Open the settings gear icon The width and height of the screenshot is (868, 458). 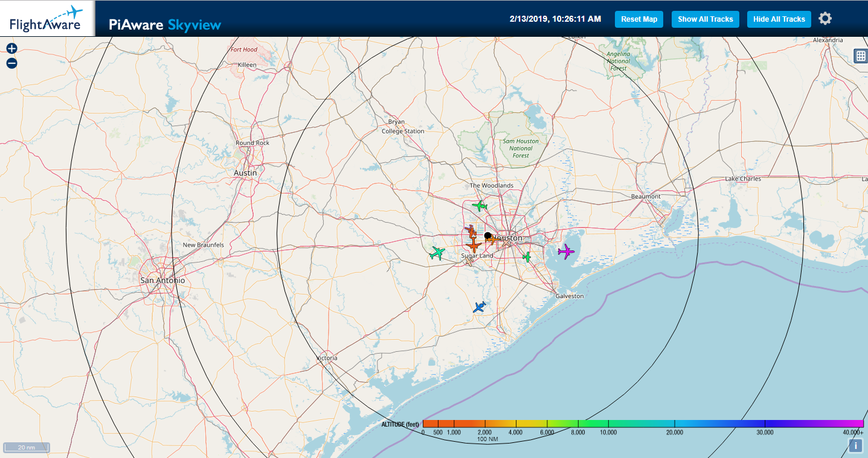[825, 19]
